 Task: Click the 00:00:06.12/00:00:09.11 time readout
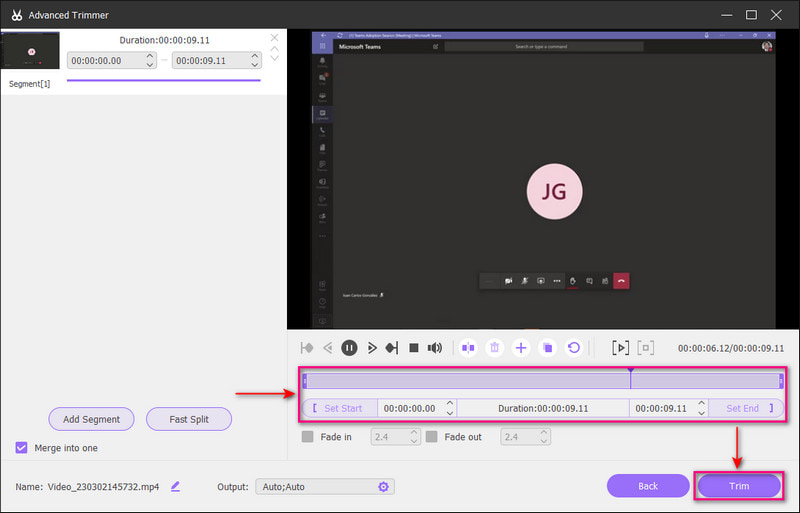tap(731, 348)
